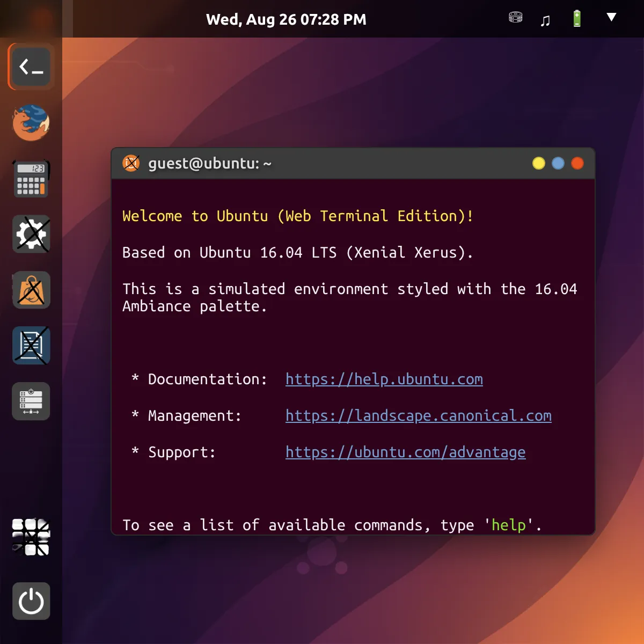Open the Terminal dock icon

(31, 67)
